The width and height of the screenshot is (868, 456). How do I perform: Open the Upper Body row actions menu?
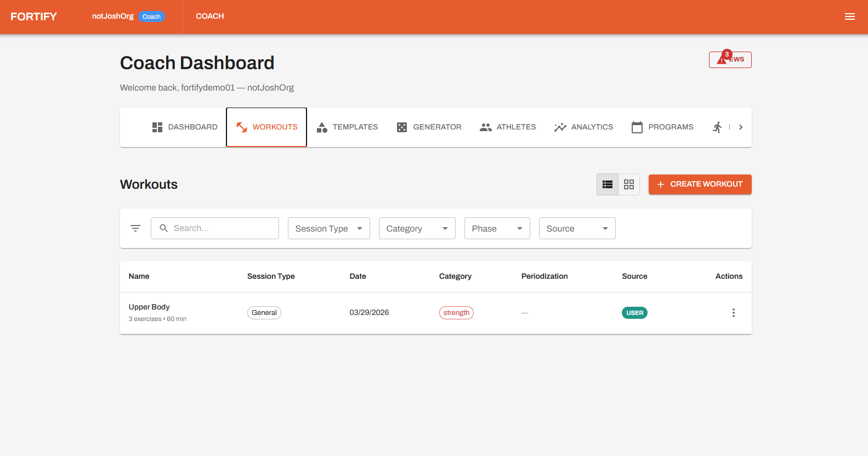(733, 313)
